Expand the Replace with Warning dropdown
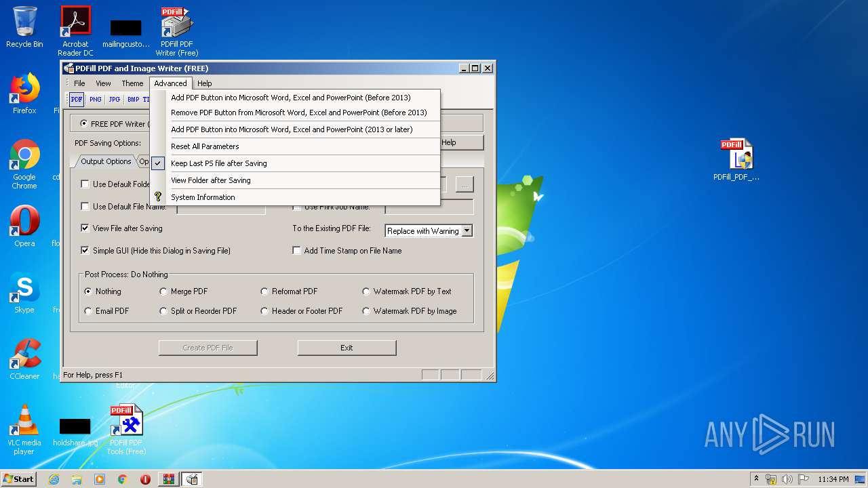 point(467,231)
